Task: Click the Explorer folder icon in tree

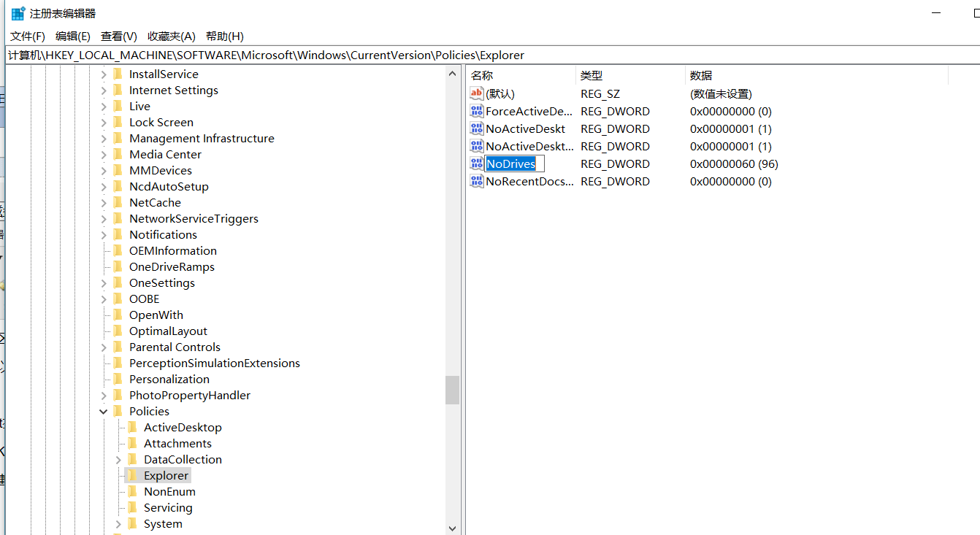Action: click(x=132, y=476)
